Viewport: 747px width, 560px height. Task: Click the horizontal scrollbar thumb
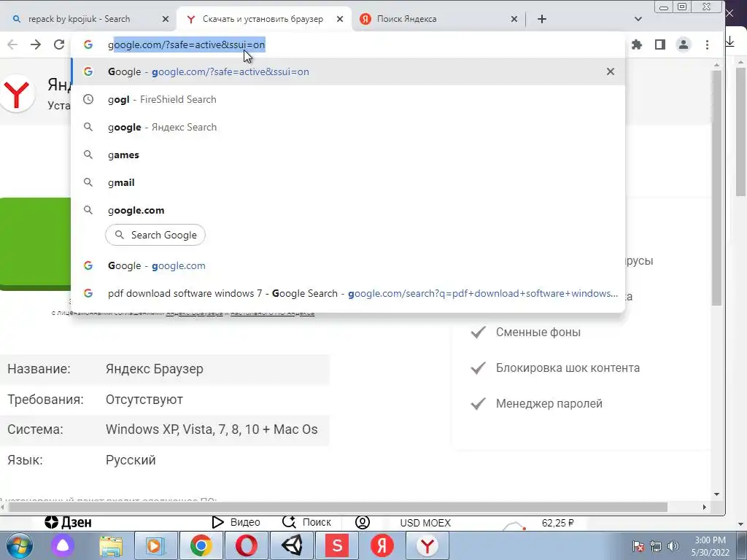coord(338,507)
